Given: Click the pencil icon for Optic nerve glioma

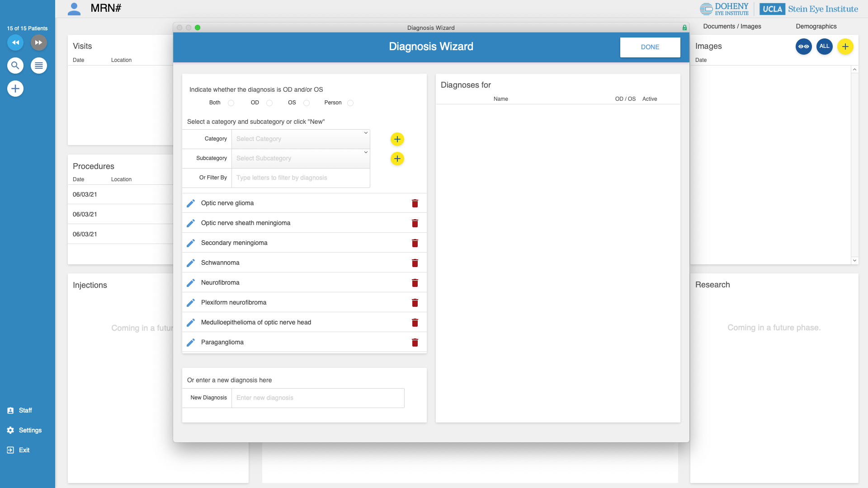Looking at the screenshot, I should (x=191, y=203).
